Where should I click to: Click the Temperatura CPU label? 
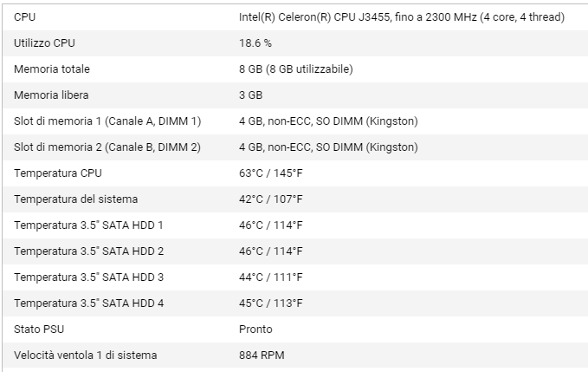coord(57,173)
